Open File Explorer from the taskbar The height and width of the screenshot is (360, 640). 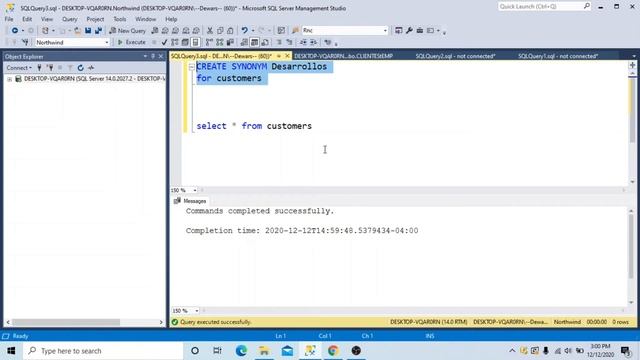click(x=264, y=351)
